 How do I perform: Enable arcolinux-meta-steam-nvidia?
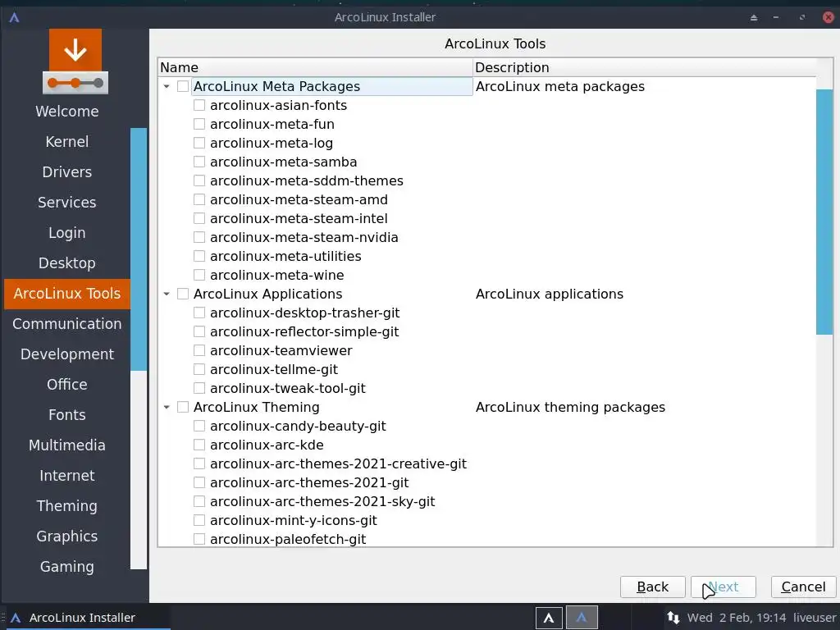tap(199, 237)
